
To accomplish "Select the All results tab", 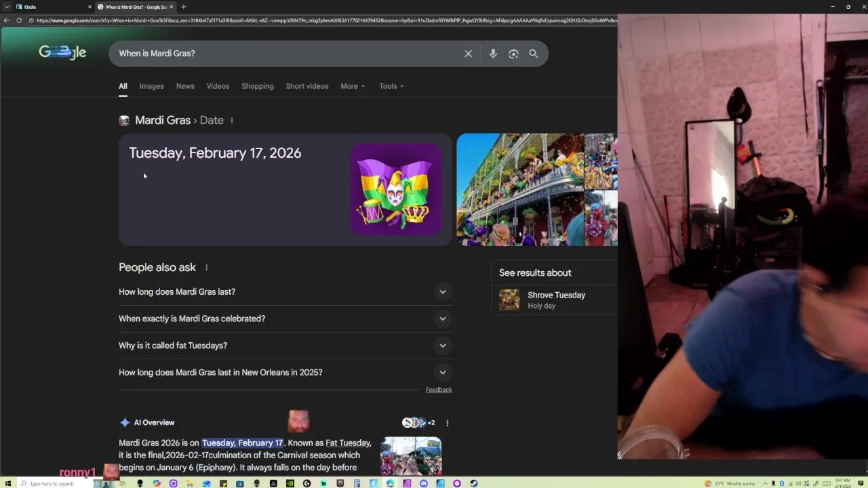I will point(123,86).
